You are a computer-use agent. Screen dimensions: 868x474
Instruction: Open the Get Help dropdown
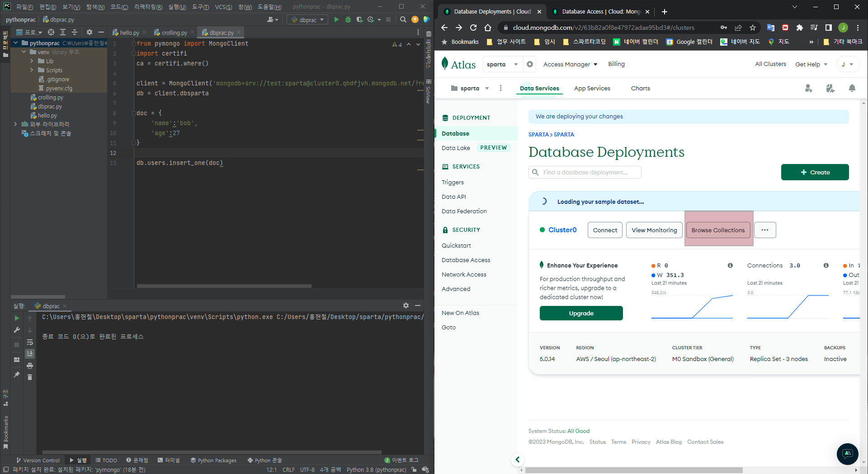811,64
